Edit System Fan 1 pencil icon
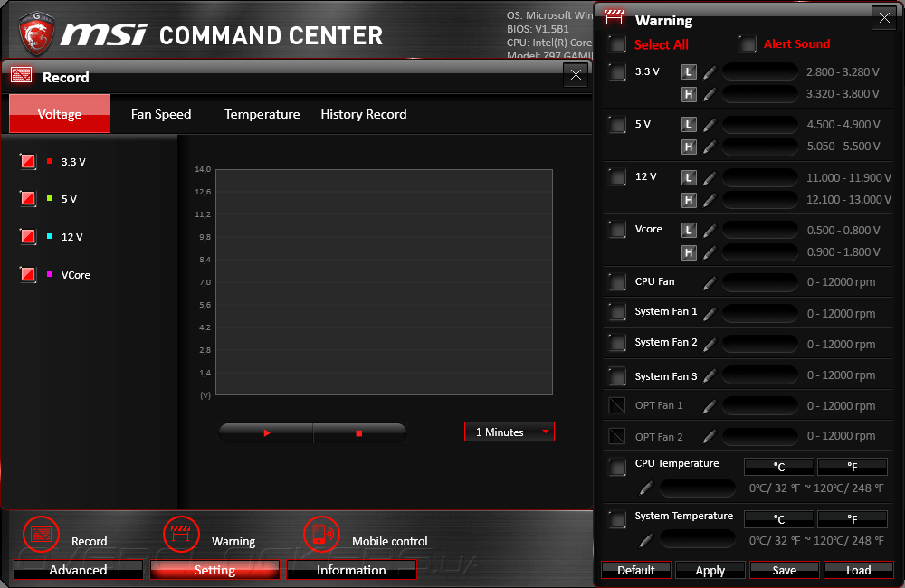 point(710,313)
